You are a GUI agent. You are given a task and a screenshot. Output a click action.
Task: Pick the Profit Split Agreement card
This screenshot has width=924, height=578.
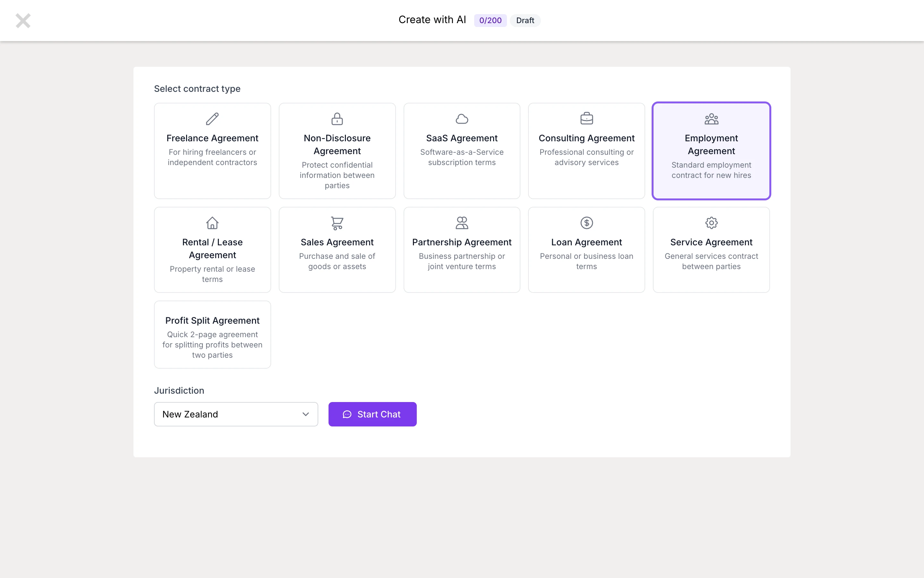212,335
